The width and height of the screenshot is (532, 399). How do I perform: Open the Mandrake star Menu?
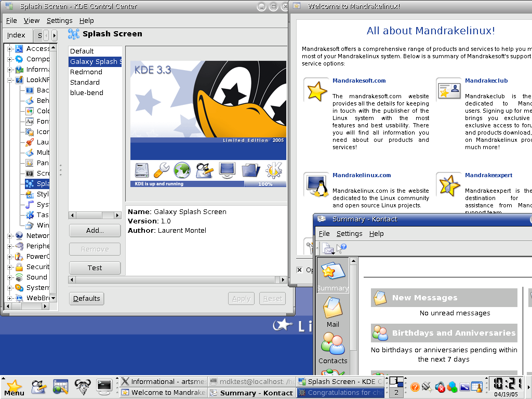tap(14, 388)
